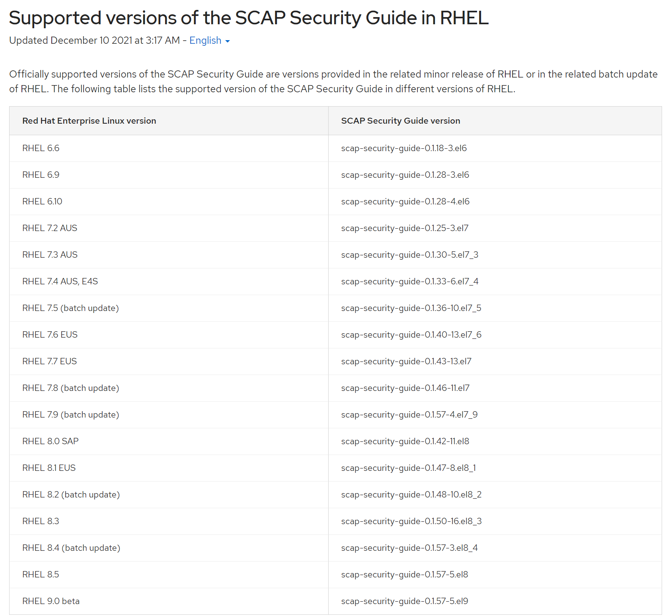Click the SCAP Security Guide version column header
672x616 pixels.
pyautogui.click(x=400, y=120)
